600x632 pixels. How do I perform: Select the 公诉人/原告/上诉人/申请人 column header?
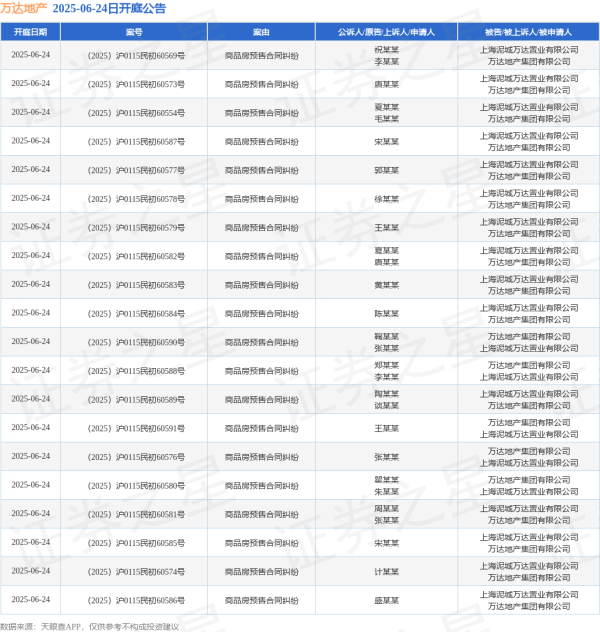click(x=386, y=32)
